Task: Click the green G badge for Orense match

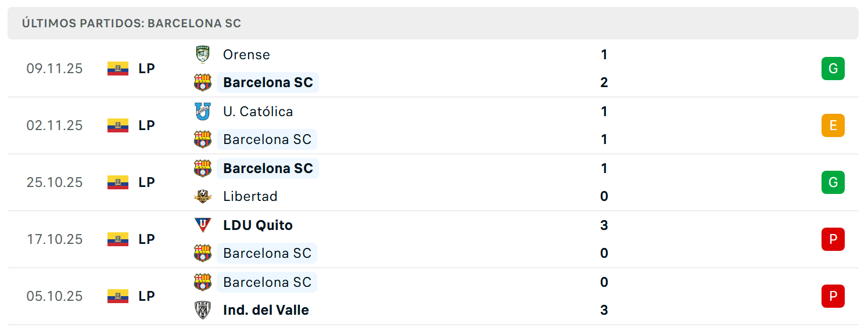Action: (833, 69)
